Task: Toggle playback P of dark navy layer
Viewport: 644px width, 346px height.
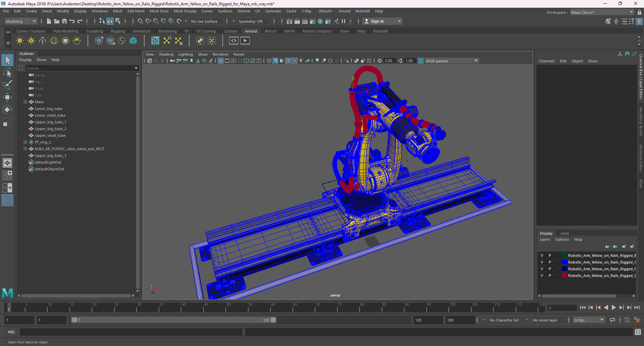Action: coord(550,269)
